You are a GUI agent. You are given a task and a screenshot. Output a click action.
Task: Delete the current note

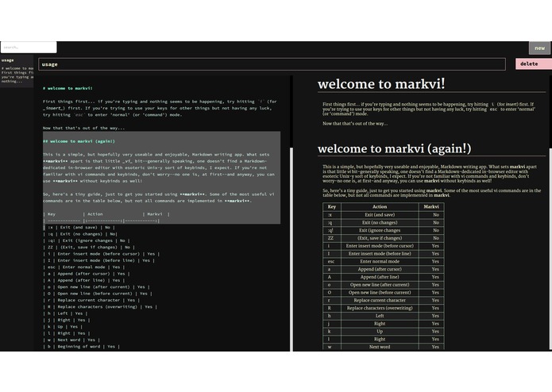(x=534, y=64)
